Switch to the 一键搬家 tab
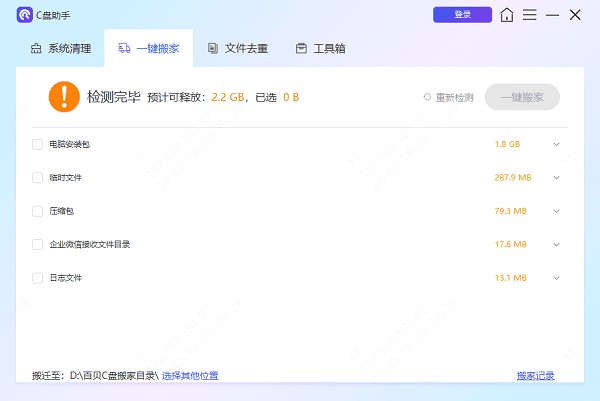600x401 pixels. coord(148,48)
